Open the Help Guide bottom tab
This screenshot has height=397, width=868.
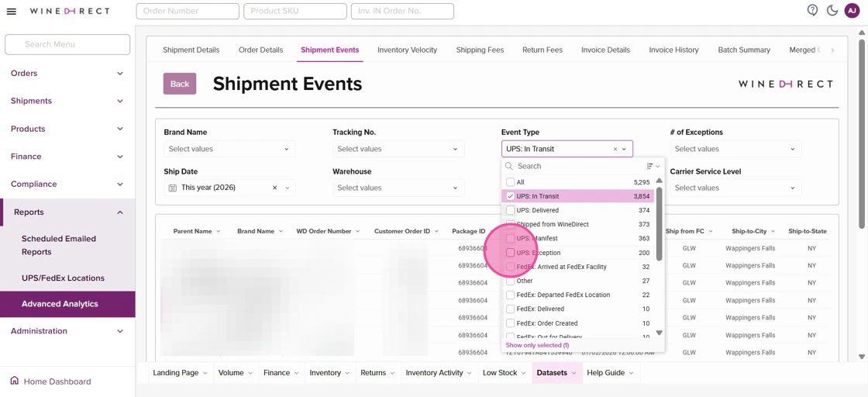point(611,373)
